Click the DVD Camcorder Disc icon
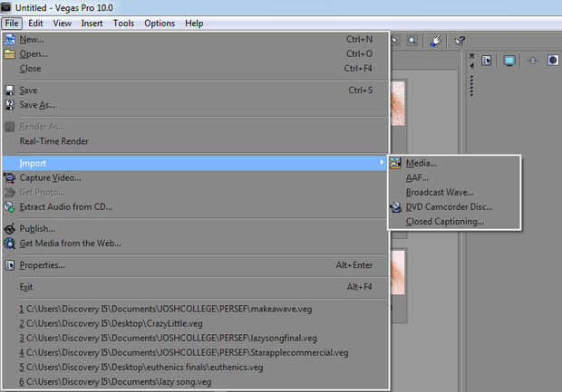Image resolution: width=562 pixels, height=392 pixels. point(396,207)
